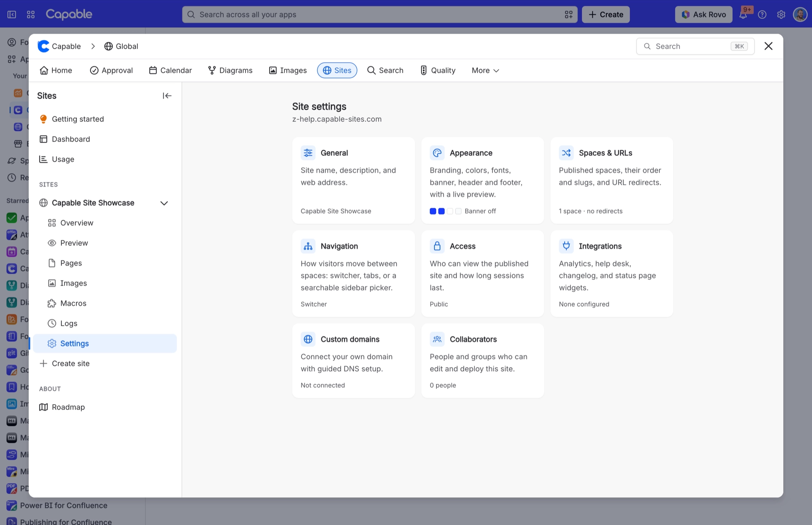Switch to the Search tab

[385, 71]
